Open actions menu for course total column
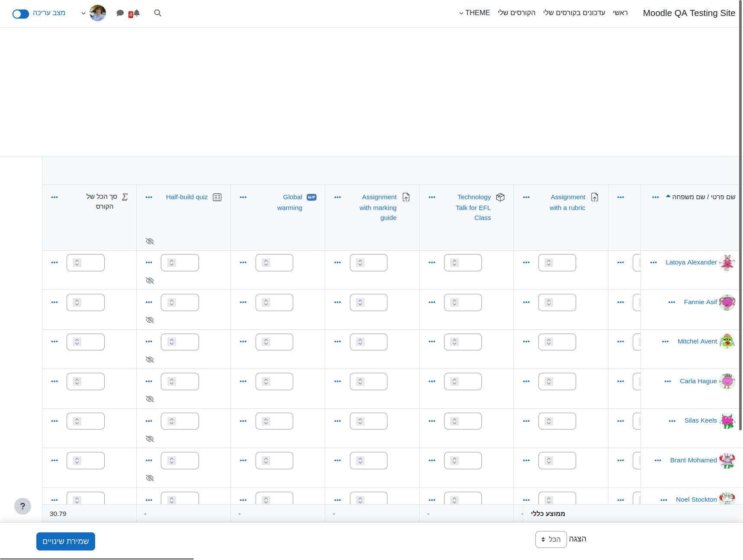Screen dimensions: 743x560 pos(54,197)
